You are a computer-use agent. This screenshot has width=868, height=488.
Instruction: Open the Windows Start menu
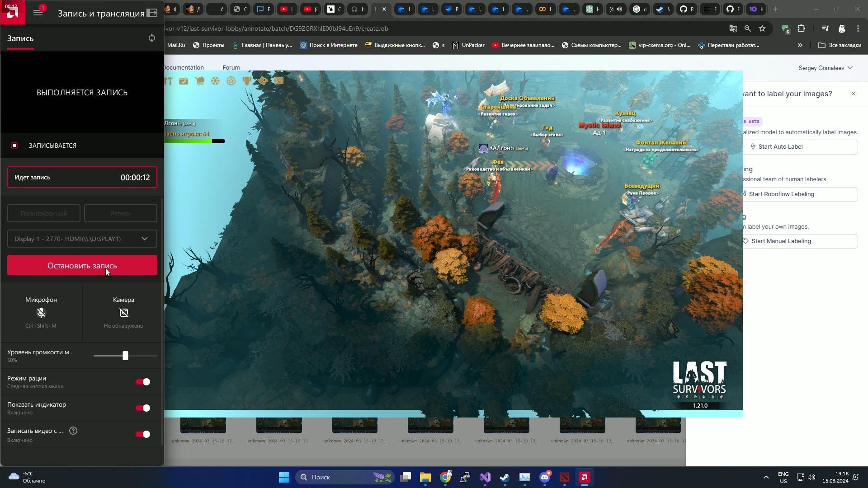pyautogui.click(x=284, y=477)
